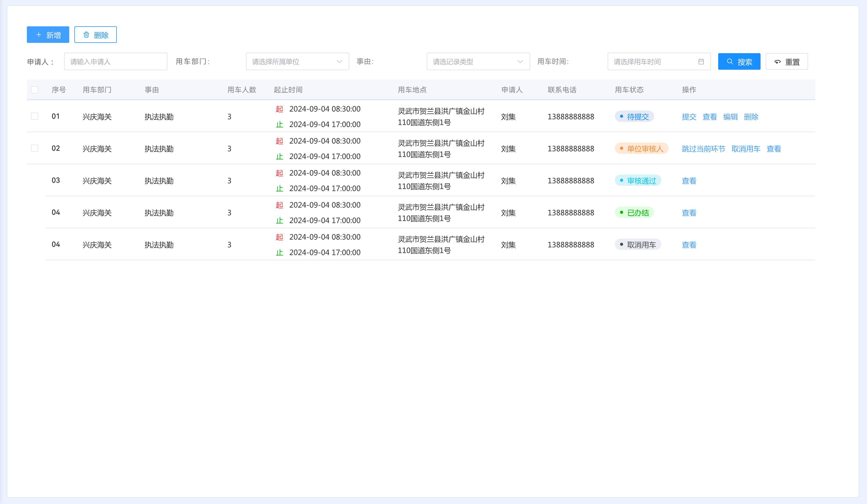The width and height of the screenshot is (867, 504).
Task: Expand the 用车部门 dropdown
Action: click(x=297, y=61)
